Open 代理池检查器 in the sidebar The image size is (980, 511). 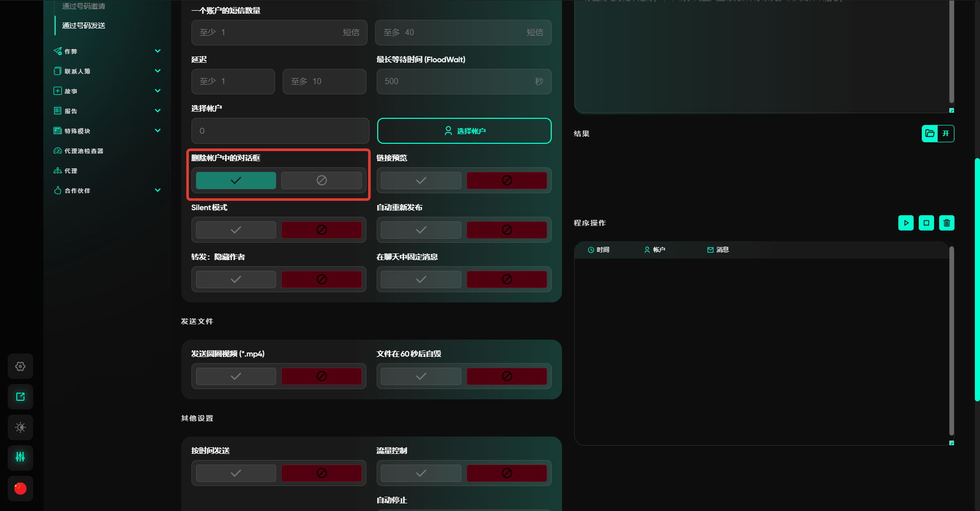[84, 151]
